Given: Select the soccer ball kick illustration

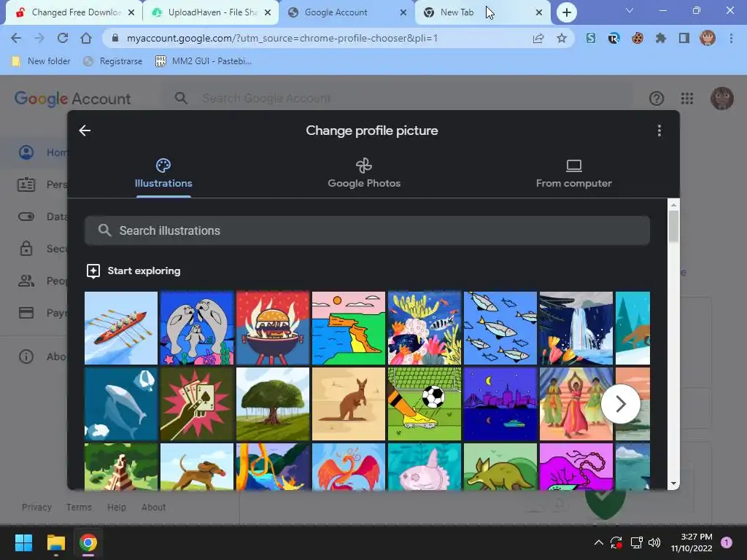Looking at the screenshot, I should 425,404.
